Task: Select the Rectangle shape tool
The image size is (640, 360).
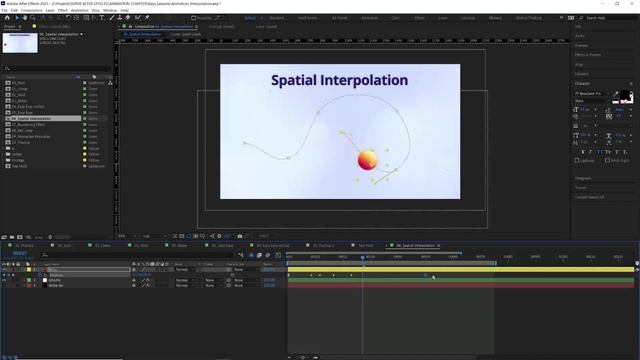Action: (x=86, y=18)
